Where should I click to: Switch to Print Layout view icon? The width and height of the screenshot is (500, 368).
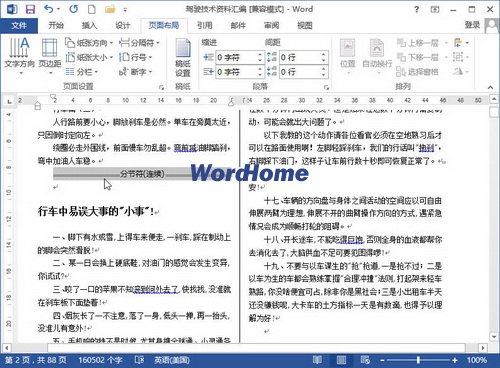341,360
